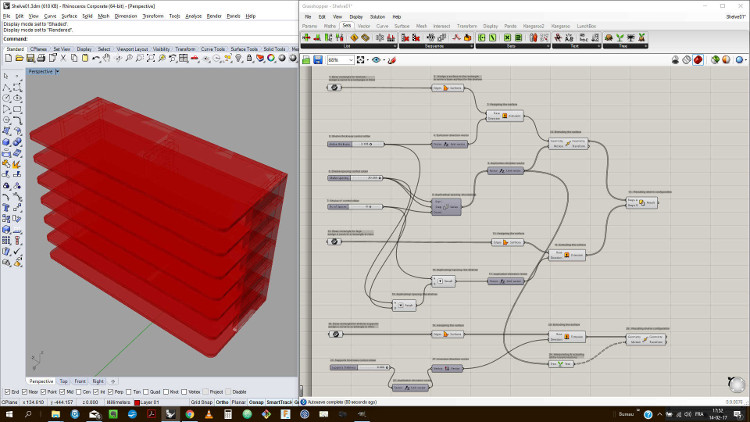Click the Zoom extents icon in Grasshopper toolbar
This screenshot has height=422, width=750.
(361, 60)
